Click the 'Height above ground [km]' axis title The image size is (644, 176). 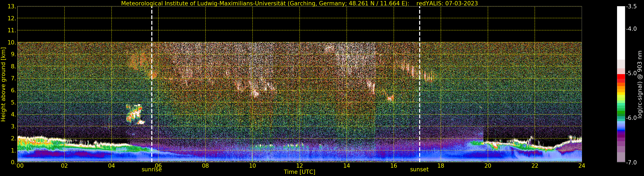pos(3,84)
